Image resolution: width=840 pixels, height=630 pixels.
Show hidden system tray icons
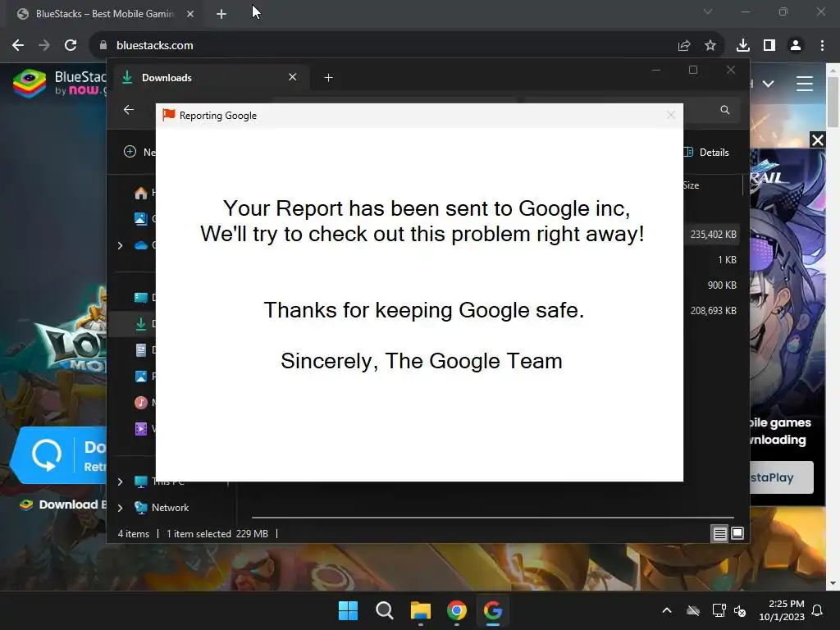tap(667, 610)
